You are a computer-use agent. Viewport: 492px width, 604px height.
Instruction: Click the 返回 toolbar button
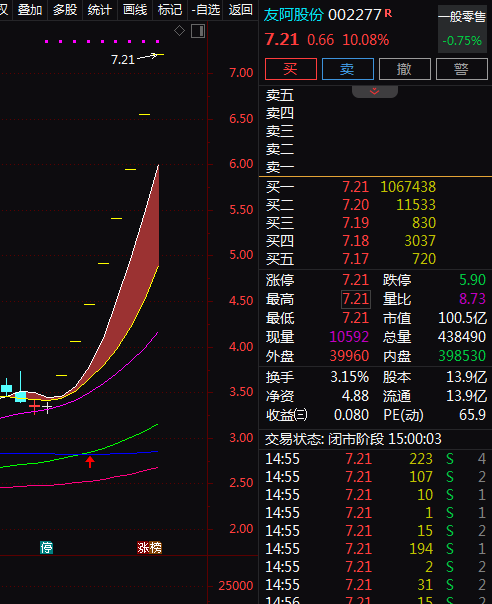pos(240,10)
